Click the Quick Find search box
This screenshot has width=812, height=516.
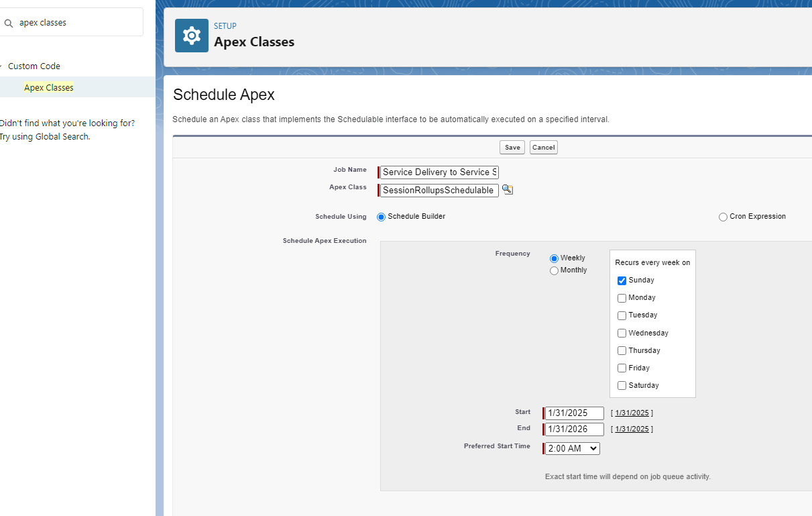point(72,22)
